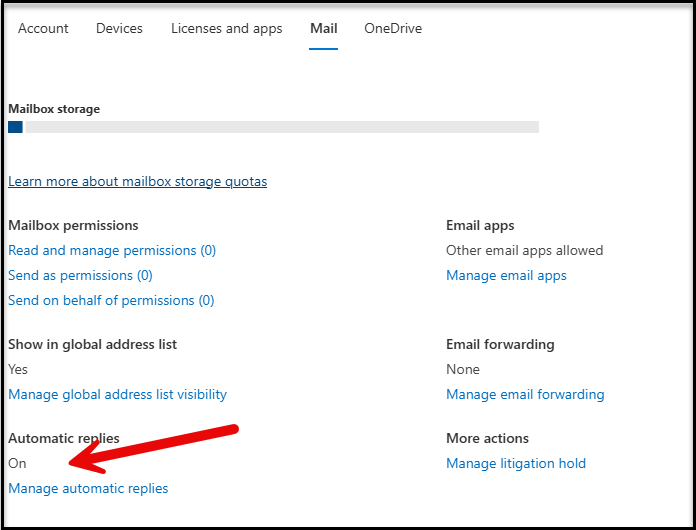696x530 pixels.
Task: Switch to the Account tab
Action: pos(43,28)
